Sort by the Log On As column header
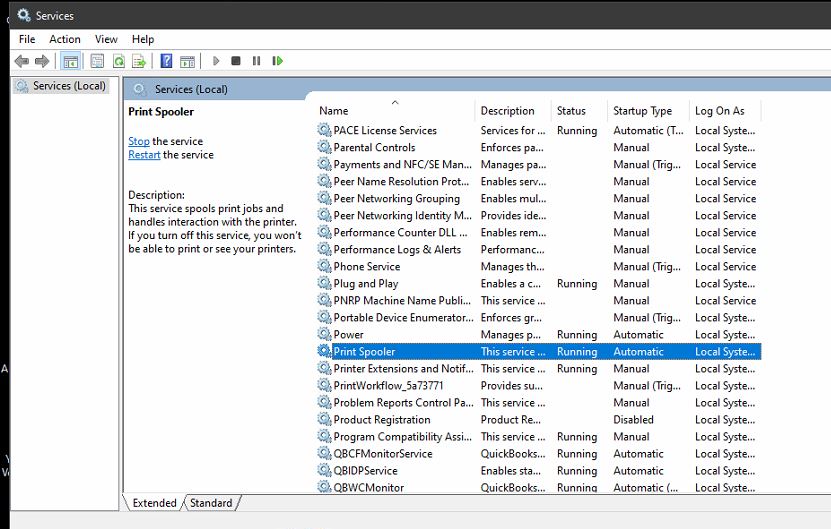This screenshot has height=529, width=831. pos(726,111)
